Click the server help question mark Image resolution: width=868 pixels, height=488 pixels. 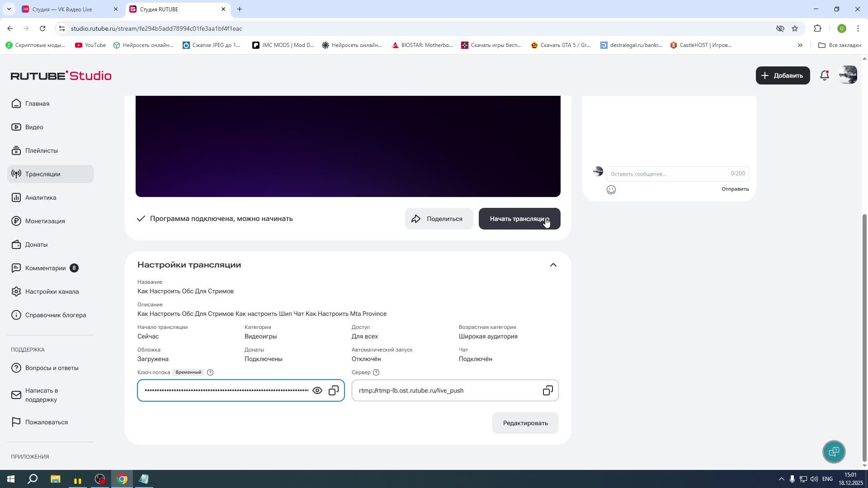376,372
